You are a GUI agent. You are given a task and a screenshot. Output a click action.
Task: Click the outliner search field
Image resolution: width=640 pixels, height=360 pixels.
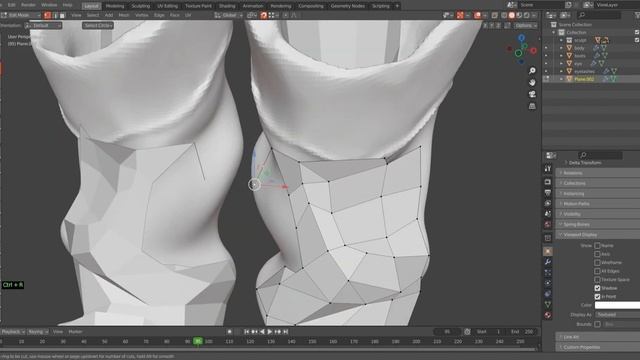(599, 15)
